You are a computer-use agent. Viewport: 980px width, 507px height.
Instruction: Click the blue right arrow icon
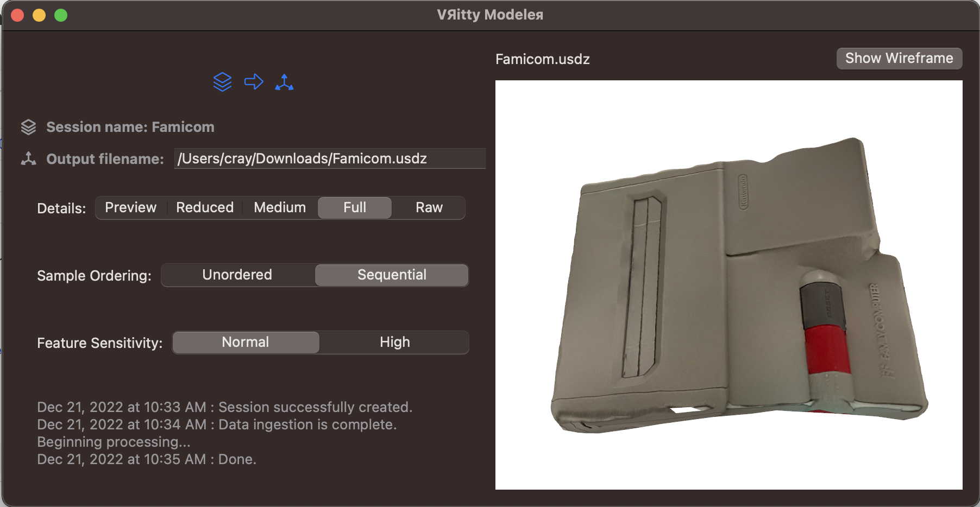(x=254, y=82)
